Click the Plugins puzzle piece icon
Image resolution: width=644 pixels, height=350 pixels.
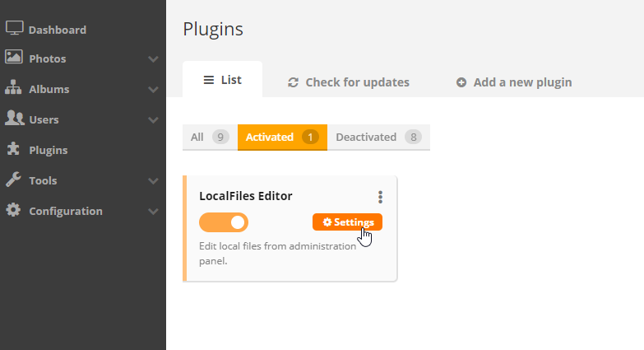14,149
